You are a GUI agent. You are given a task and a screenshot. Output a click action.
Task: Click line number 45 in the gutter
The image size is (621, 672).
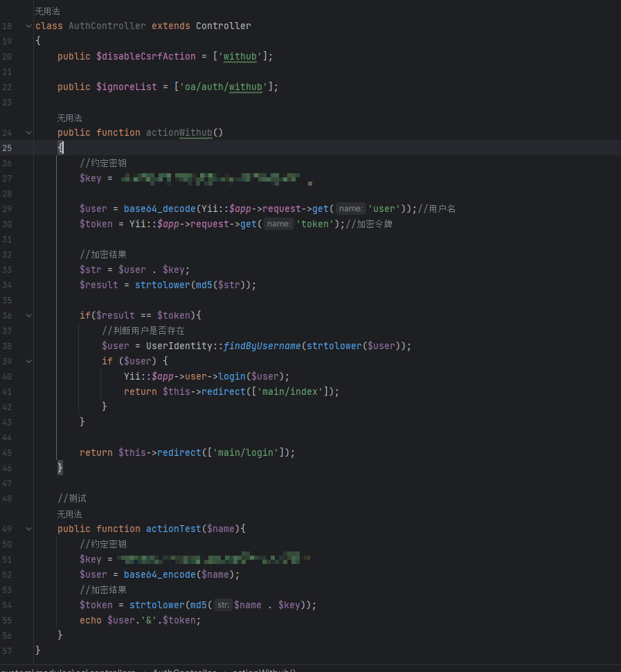tap(8, 452)
